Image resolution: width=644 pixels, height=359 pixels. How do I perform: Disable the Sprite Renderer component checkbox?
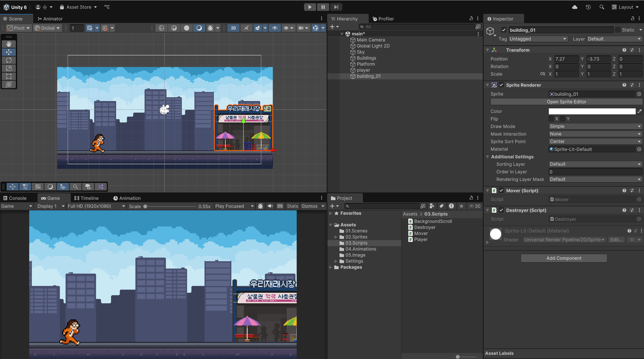(501, 85)
